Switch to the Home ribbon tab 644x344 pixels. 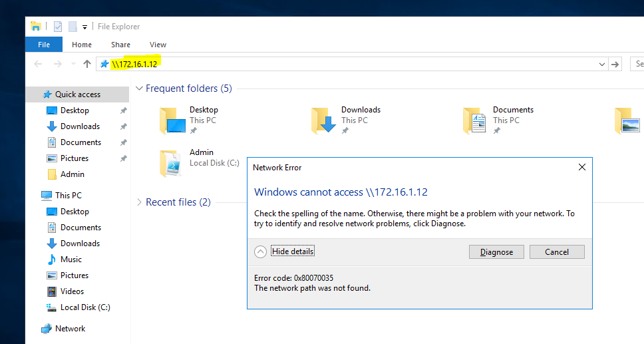(x=82, y=45)
